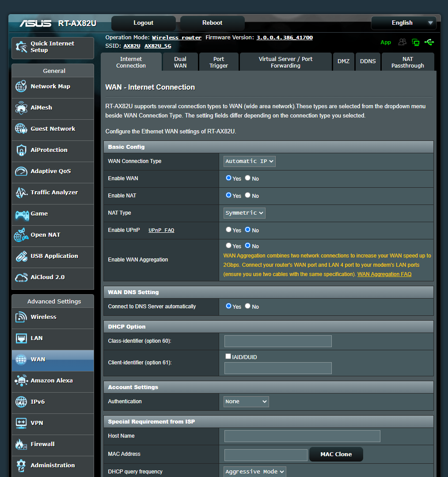Click the Firewall flame icon
This screenshot has height=477, width=448.
21,444
